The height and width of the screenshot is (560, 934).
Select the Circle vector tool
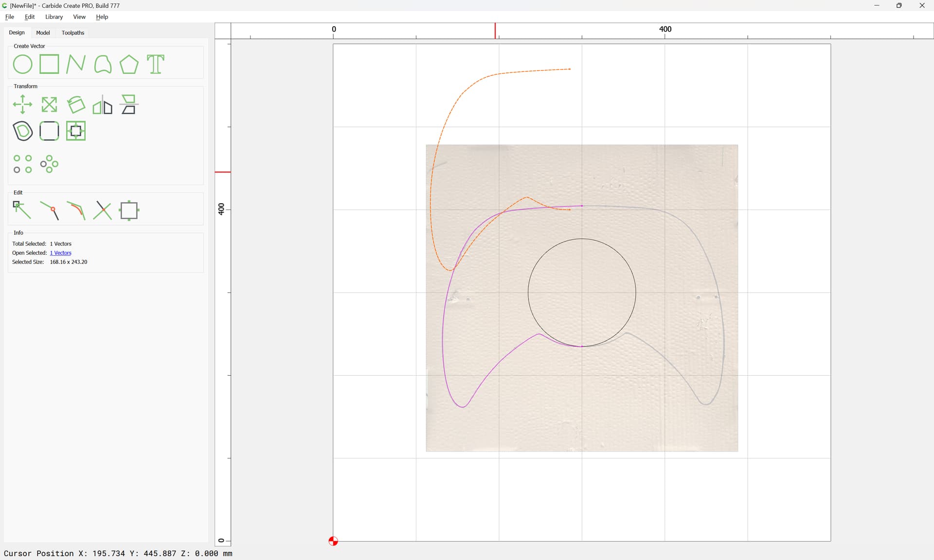click(x=22, y=64)
